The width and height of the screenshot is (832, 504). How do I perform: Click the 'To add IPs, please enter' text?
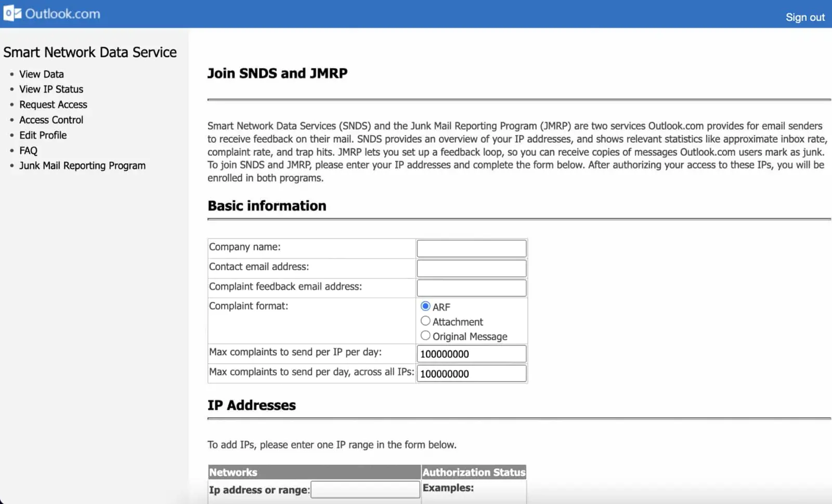click(332, 445)
